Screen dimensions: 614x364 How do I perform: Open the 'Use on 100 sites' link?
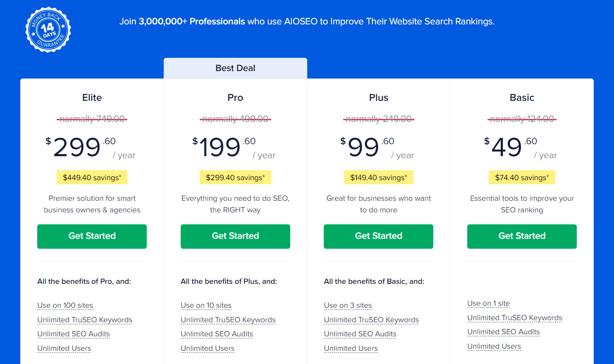coord(65,305)
